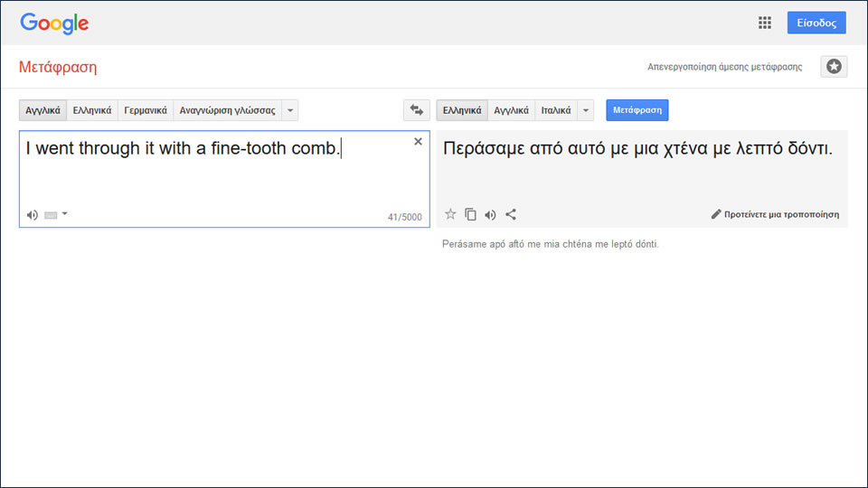The width and height of the screenshot is (868, 488).
Task: Open the Google apps grid
Action: click(765, 23)
